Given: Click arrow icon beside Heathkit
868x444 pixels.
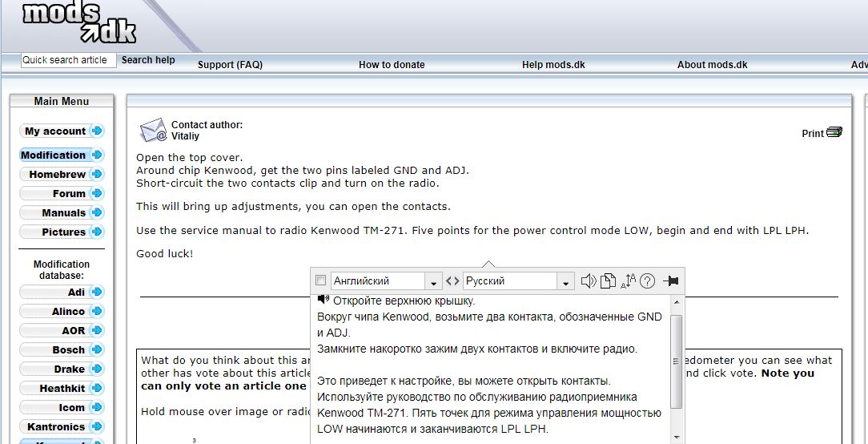Looking at the screenshot, I should [x=97, y=388].
